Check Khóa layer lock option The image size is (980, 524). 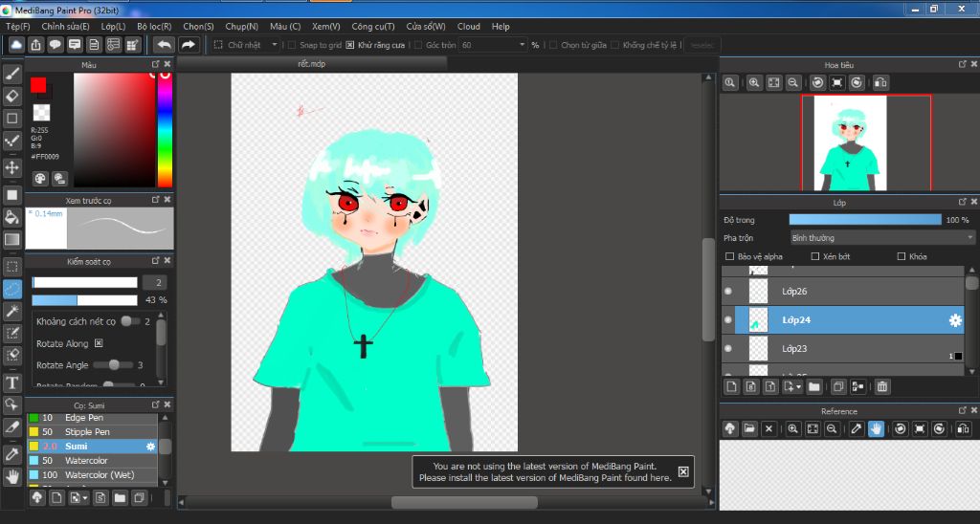(902, 256)
